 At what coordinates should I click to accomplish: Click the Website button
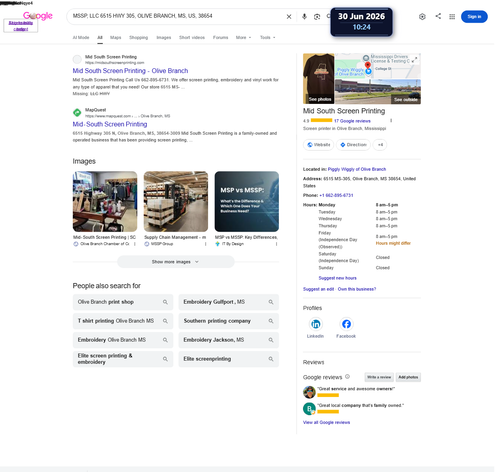pos(318,145)
